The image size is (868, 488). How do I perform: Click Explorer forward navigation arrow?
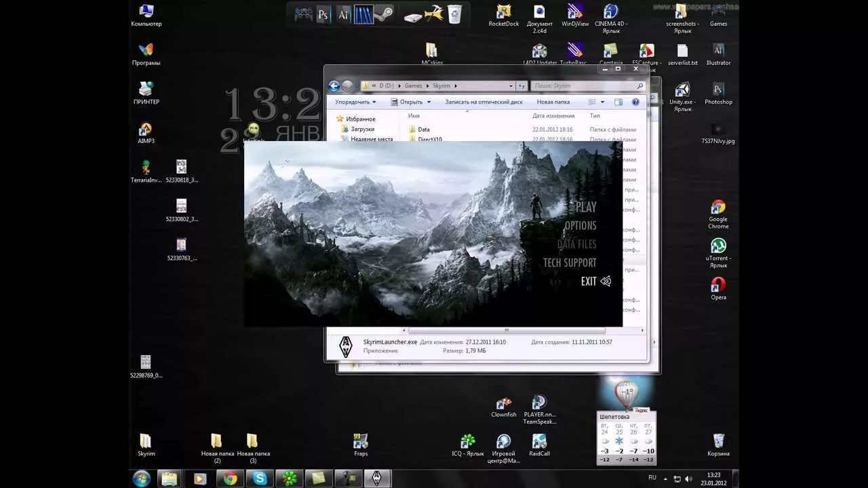coord(348,86)
